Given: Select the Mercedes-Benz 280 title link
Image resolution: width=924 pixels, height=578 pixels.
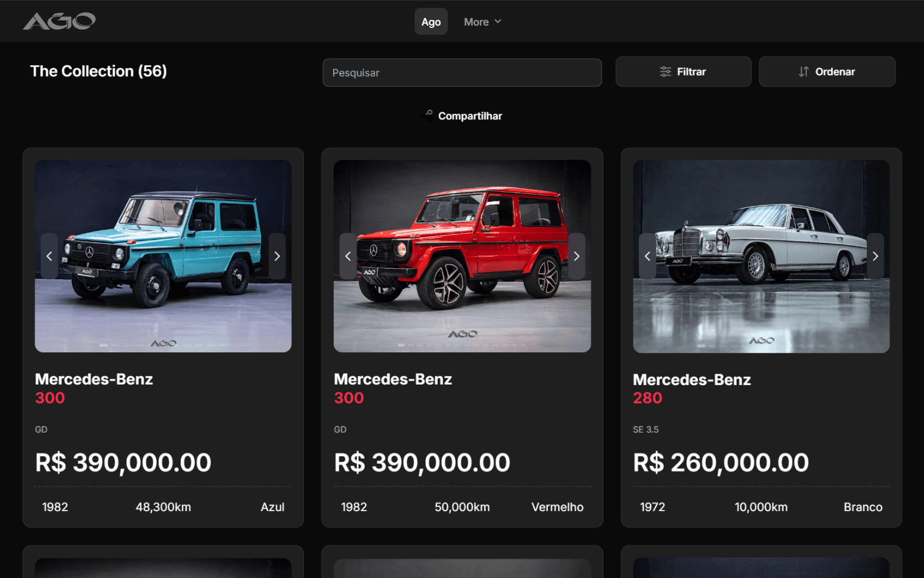Looking at the screenshot, I should pyautogui.click(x=692, y=389).
